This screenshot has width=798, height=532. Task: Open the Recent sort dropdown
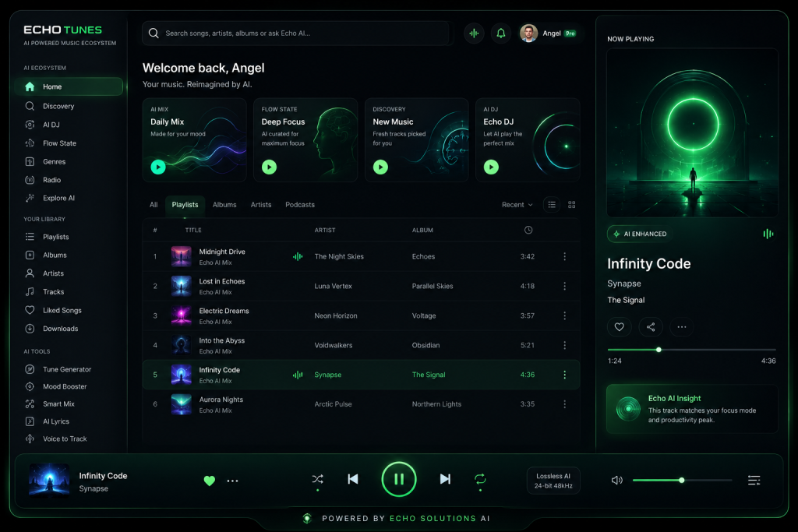pyautogui.click(x=517, y=204)
